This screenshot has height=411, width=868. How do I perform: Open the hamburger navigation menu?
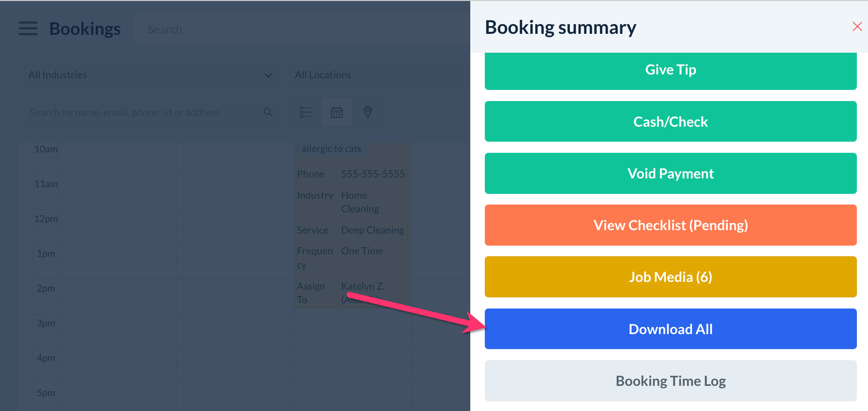point(28,29)
